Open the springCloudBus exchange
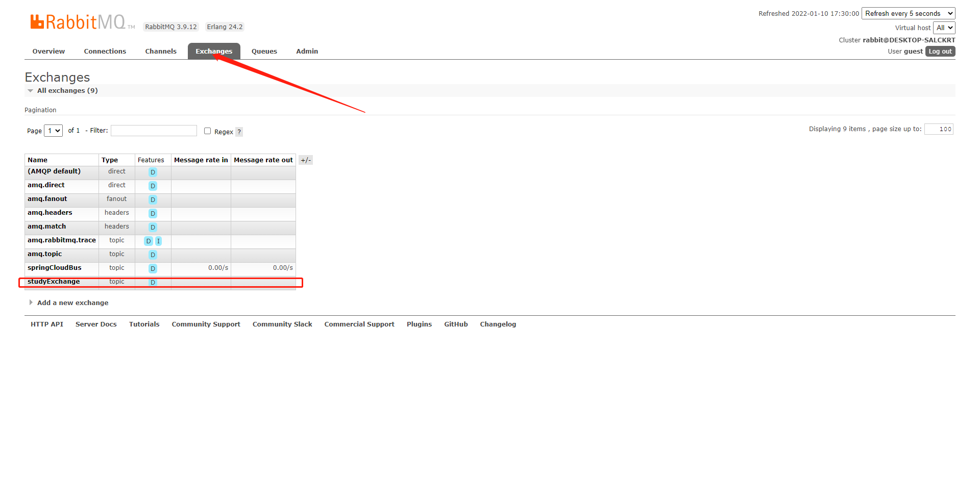980x478 pixels. coord(55,268)
